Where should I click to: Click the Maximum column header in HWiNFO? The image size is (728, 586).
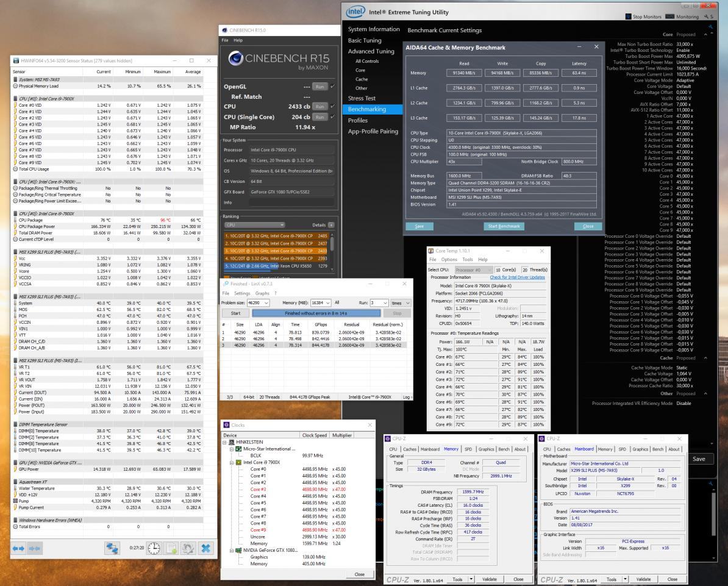pos(162,71)
